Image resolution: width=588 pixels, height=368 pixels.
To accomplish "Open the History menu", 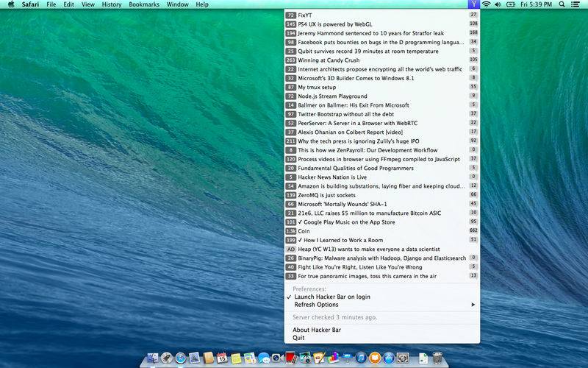I will pos(112,4).
